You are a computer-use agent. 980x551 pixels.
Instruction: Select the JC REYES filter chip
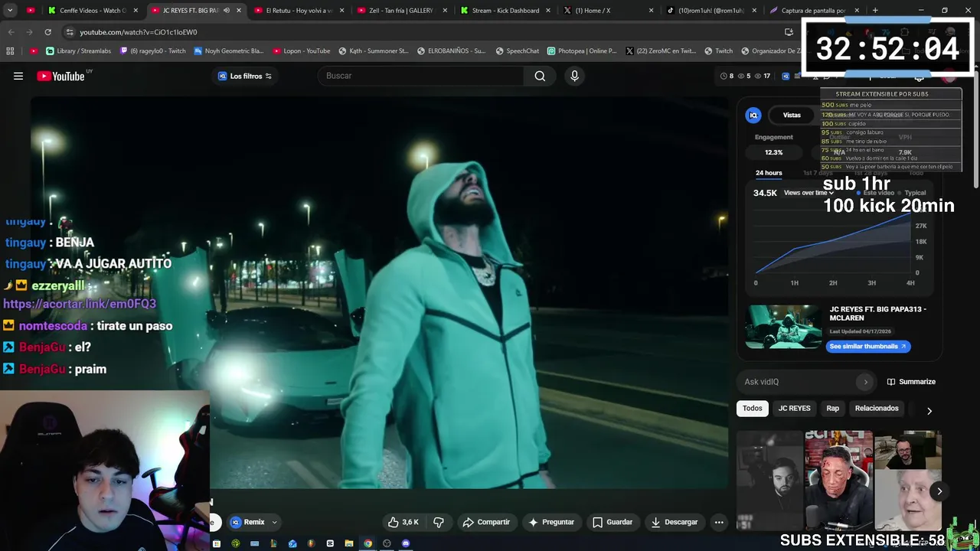[794, 409]
